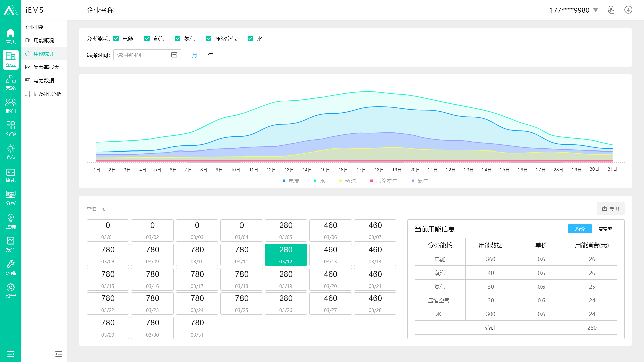Click the download circle icon in header
The height and width of the screenshot is (362, 644).
628,10
